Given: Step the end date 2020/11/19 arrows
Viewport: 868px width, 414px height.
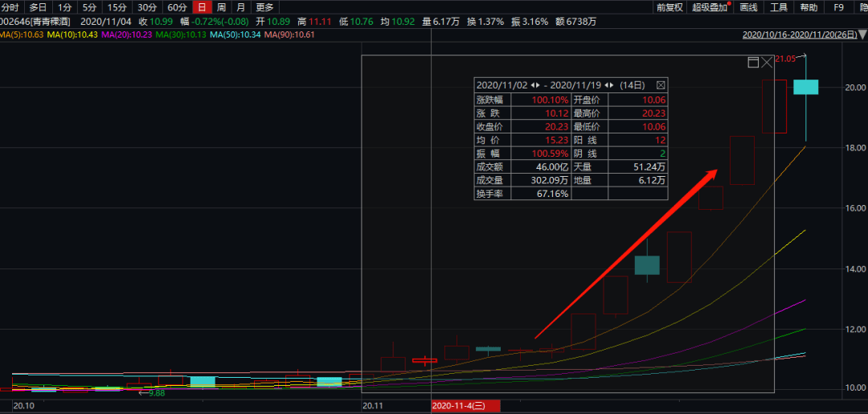Looking at the screenshot, I should click(x=610, y=84).
